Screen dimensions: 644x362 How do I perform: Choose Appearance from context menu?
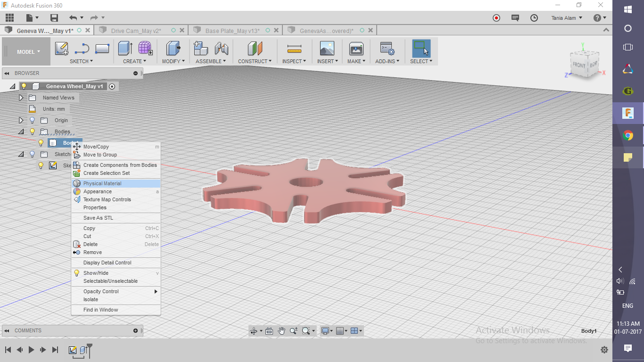click(x=116, y=191)
